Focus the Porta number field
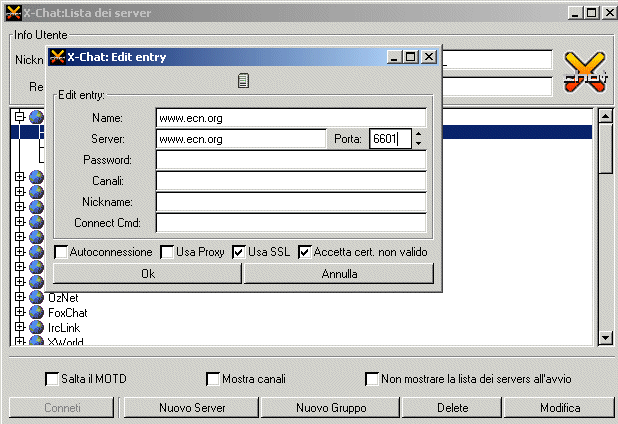Viewport: 618px width, 424px height. point(390,139)
